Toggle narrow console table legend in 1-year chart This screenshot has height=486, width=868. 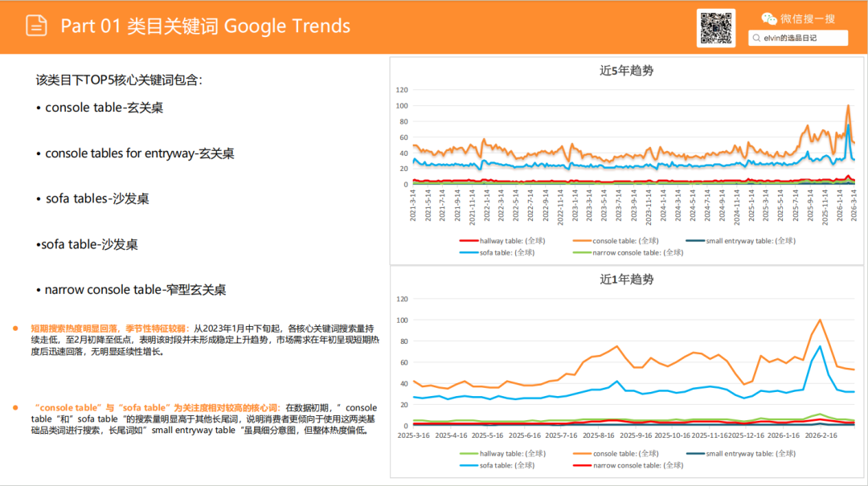624,465
